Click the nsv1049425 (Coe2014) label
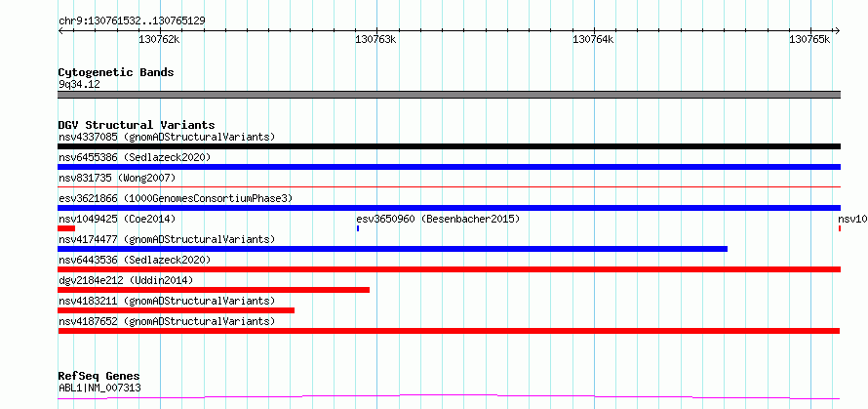This screenshot has width=868, height=409. [117, 219]
